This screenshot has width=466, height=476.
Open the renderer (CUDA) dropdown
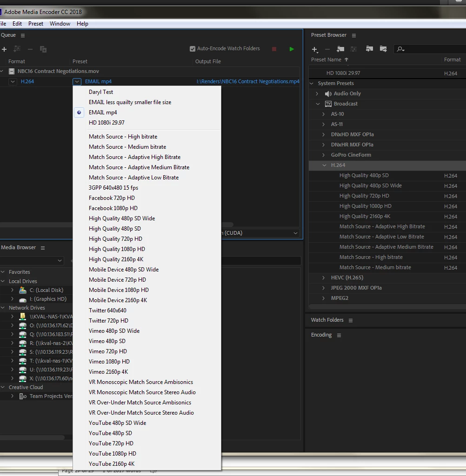click(296, 233)
